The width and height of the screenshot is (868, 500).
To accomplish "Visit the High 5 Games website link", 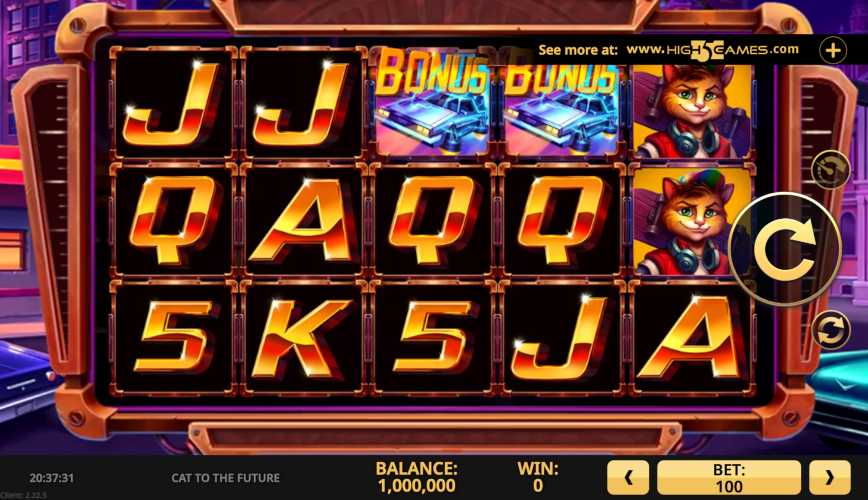I will pyautogui.click(x=712, y=50).
